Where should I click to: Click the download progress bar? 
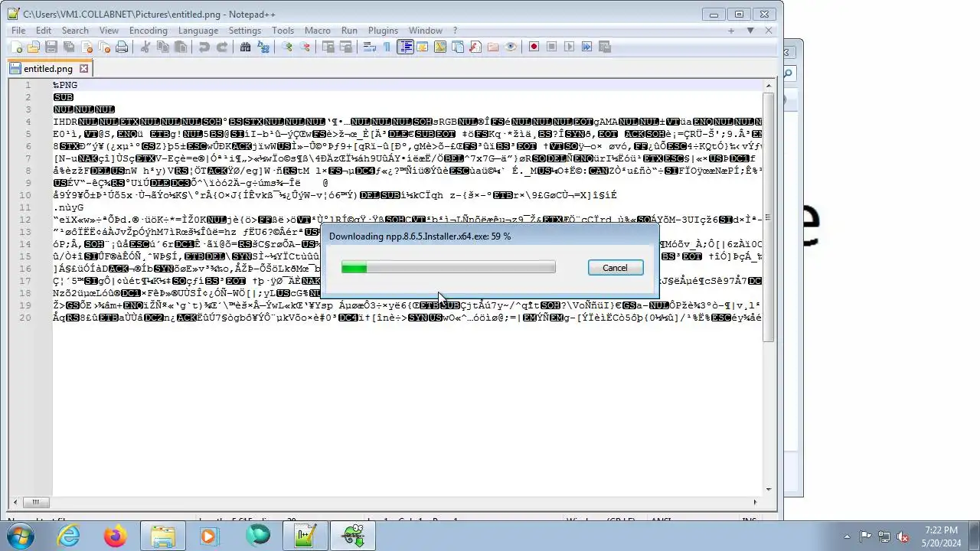click(449, 267)
